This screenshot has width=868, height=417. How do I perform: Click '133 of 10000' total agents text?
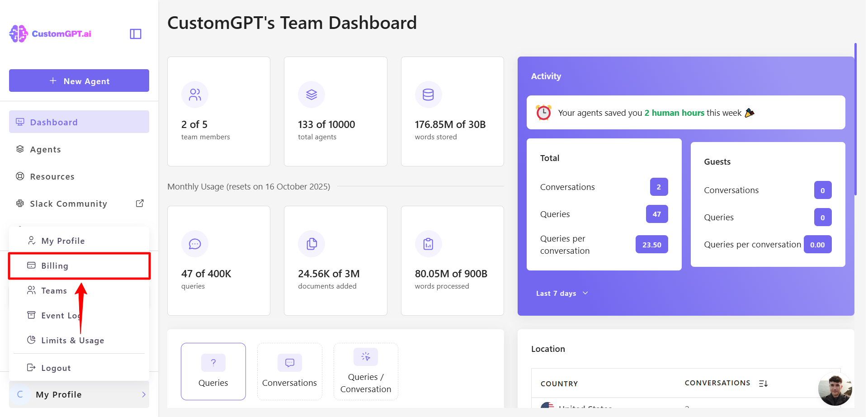[x=326, y=124]
